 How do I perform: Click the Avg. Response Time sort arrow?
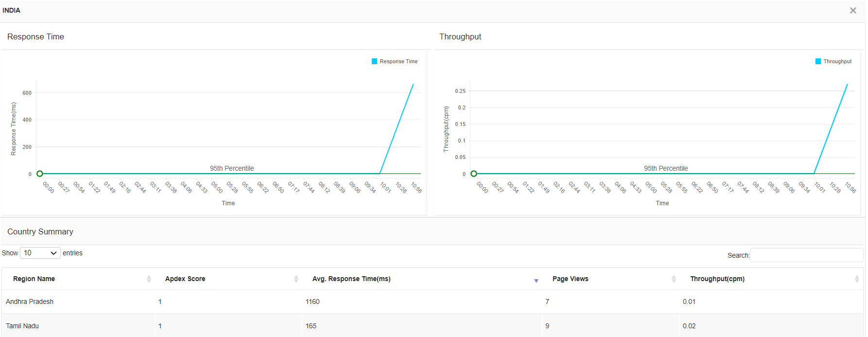point(536,281)
